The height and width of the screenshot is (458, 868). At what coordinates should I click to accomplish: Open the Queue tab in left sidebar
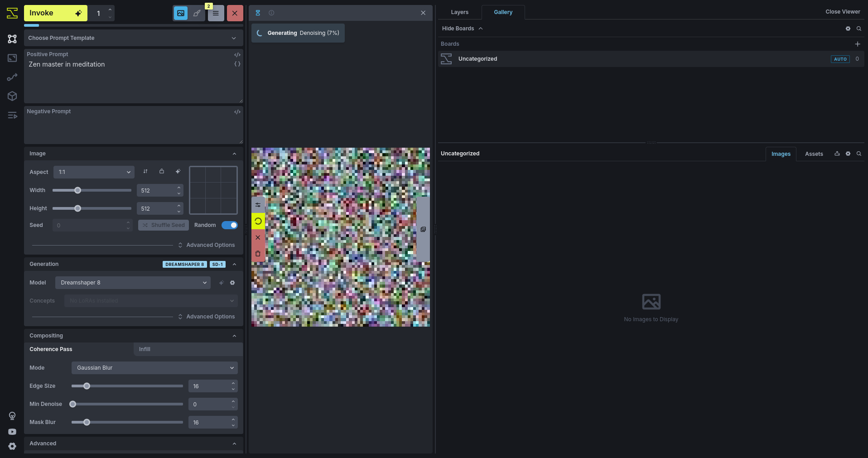tap(12, 116)
